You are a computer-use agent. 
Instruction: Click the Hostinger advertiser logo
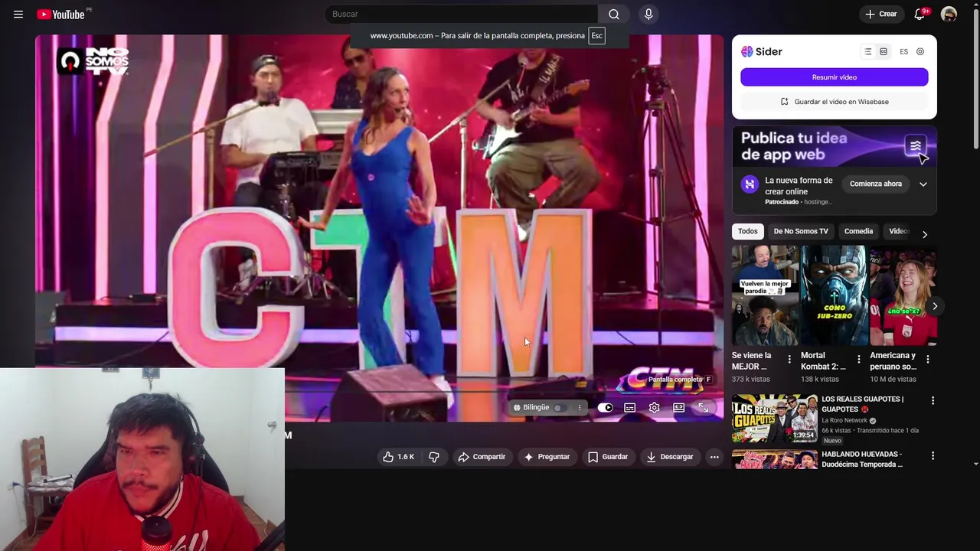[x=749, y=184]
